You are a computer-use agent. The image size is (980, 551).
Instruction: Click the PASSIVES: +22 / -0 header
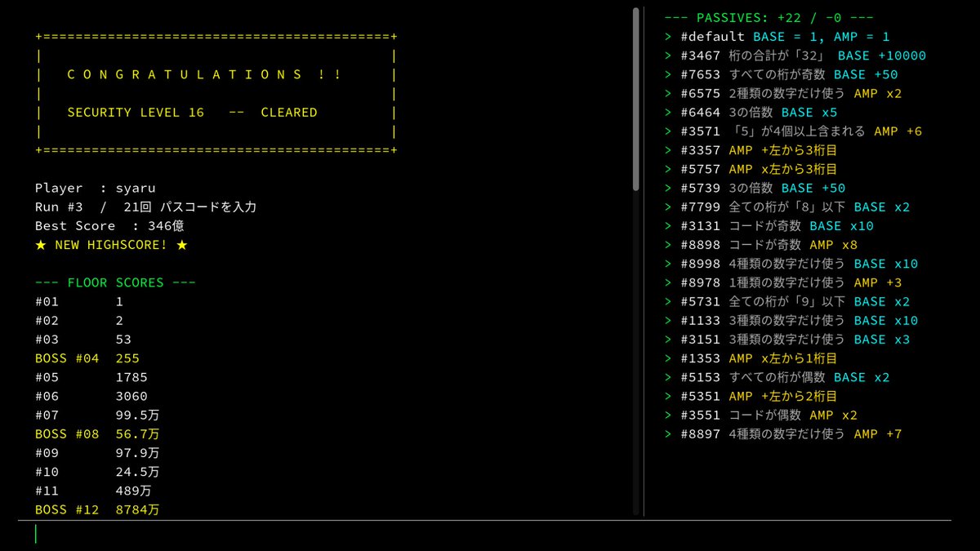coord(768,18)
